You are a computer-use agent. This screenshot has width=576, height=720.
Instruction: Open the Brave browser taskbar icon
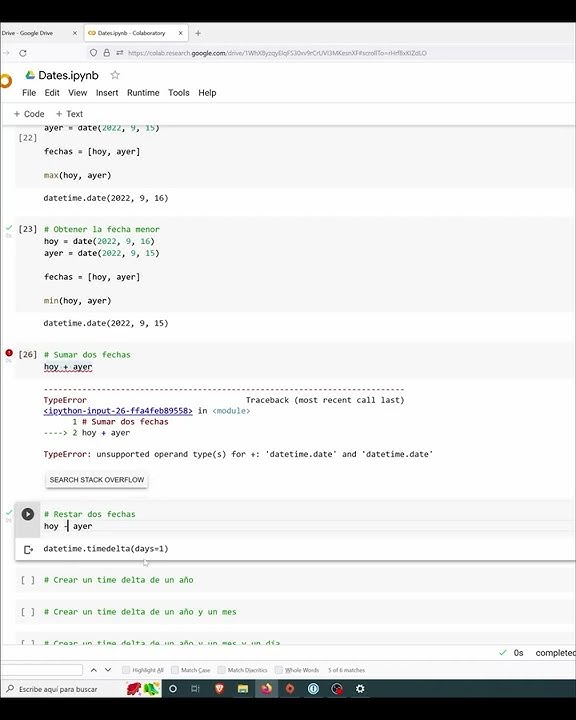pos(220,689)
